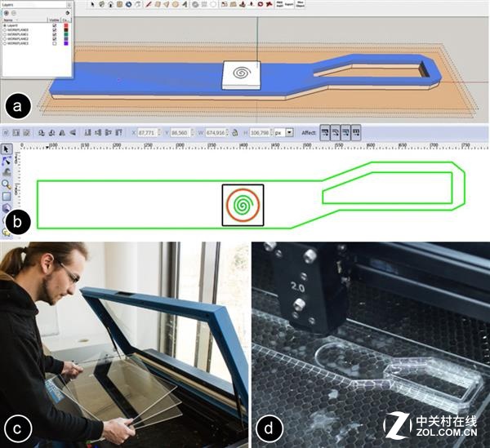Toggle visibility checkbox for WORKPLANE0
Screen dimensions: 490x448
coord(55,30)
